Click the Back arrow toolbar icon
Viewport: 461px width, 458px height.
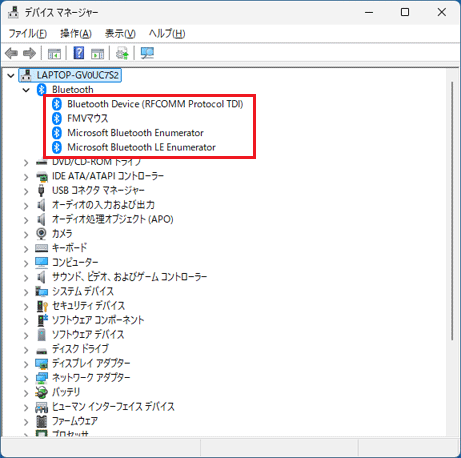[x=12, y=53]
